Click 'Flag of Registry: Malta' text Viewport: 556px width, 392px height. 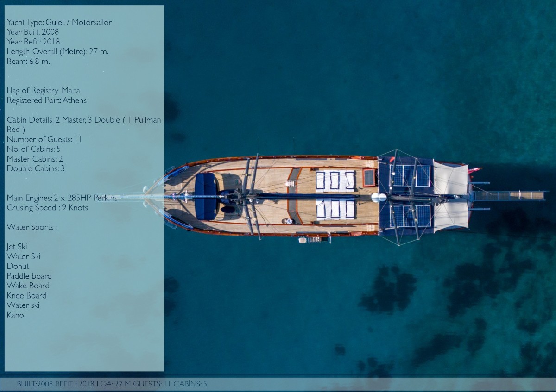(43, 90)
